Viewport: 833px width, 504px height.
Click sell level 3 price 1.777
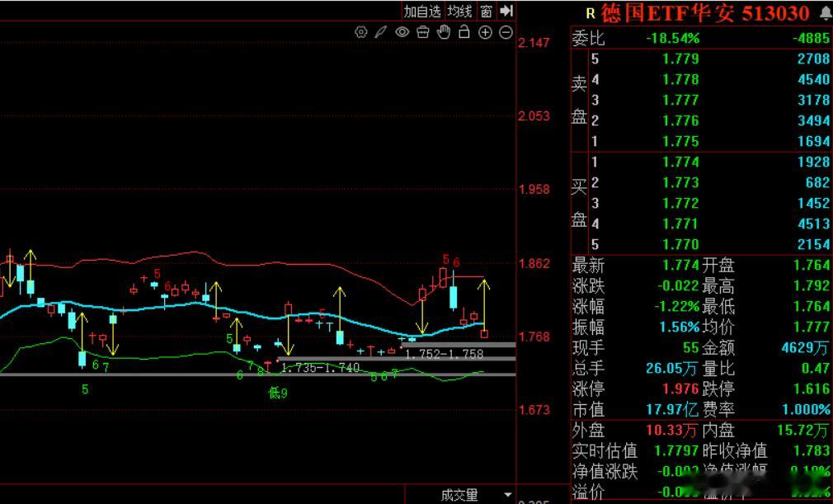point(680,100)
